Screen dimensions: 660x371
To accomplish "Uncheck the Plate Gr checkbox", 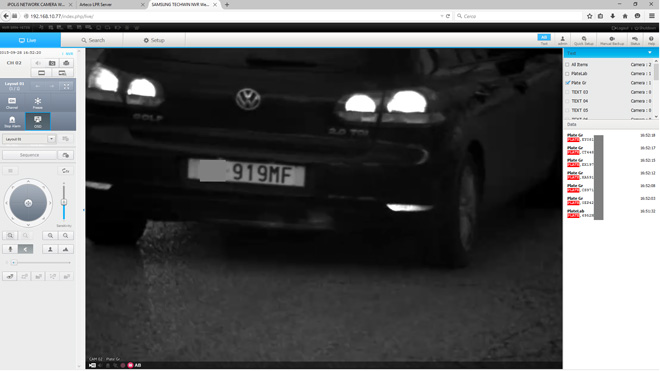I will click(x=567, y=83).
